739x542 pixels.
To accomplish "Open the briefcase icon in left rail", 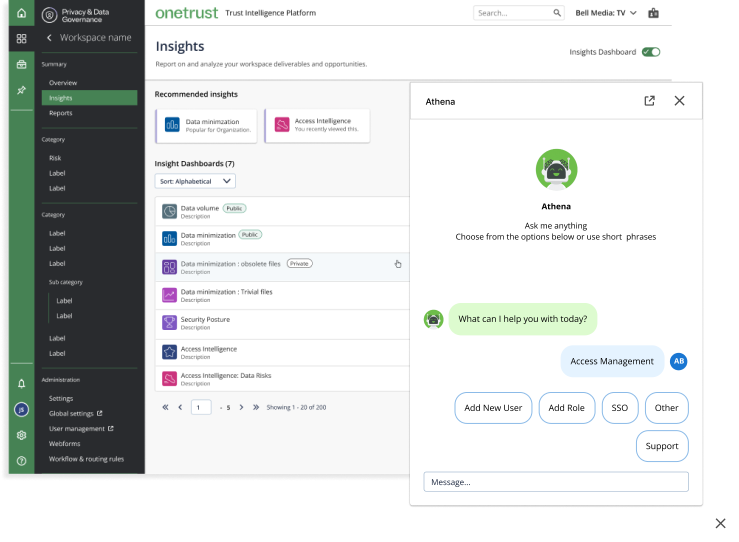I will coord(21,65).
